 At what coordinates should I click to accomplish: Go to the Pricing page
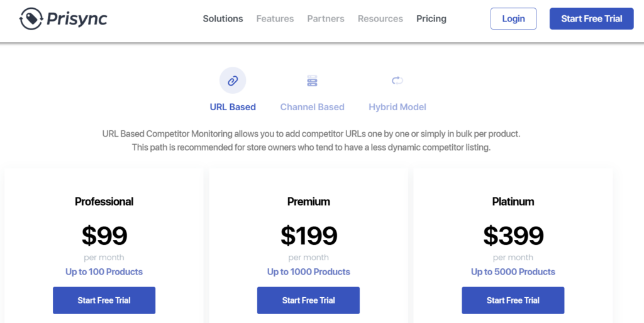click(431, 19)
